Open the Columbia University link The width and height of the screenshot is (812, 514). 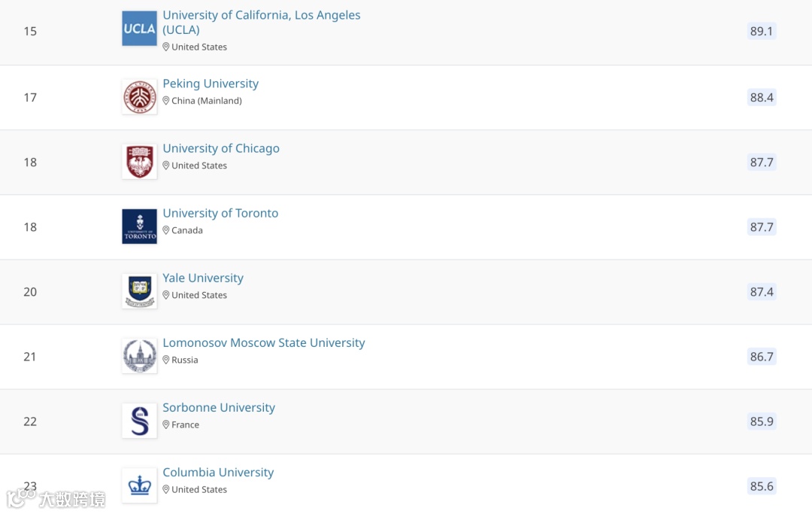coord(218,472)
